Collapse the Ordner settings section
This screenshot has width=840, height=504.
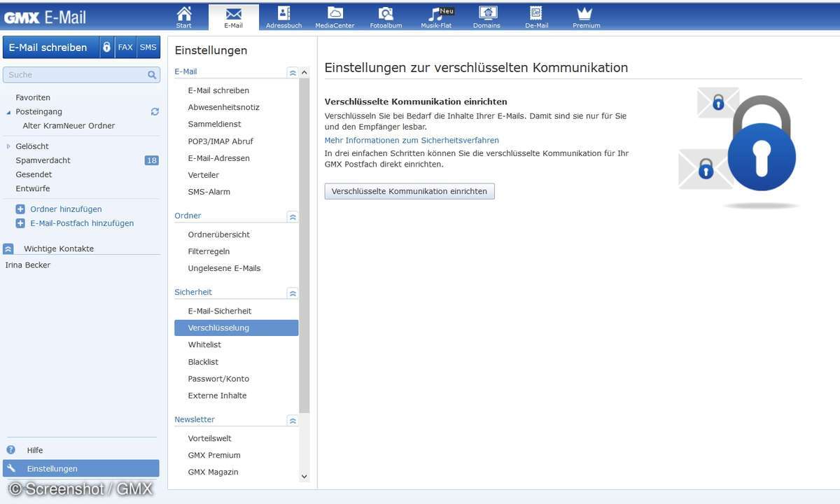[293, 217]
